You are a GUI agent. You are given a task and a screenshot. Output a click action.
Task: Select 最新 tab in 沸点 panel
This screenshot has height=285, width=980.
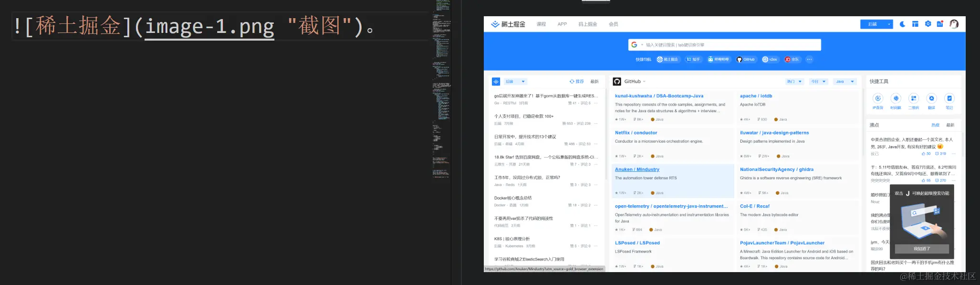click(x=950, y=125)
